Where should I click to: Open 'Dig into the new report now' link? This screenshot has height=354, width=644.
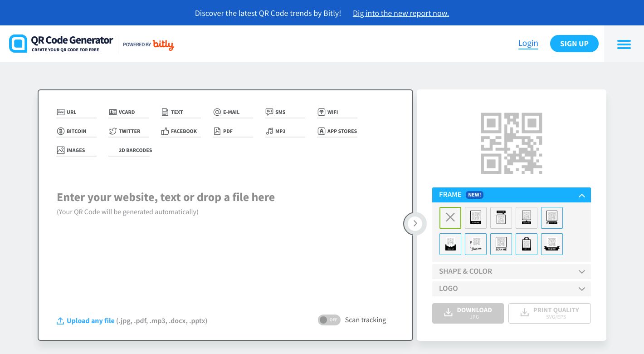coord(401,13)
